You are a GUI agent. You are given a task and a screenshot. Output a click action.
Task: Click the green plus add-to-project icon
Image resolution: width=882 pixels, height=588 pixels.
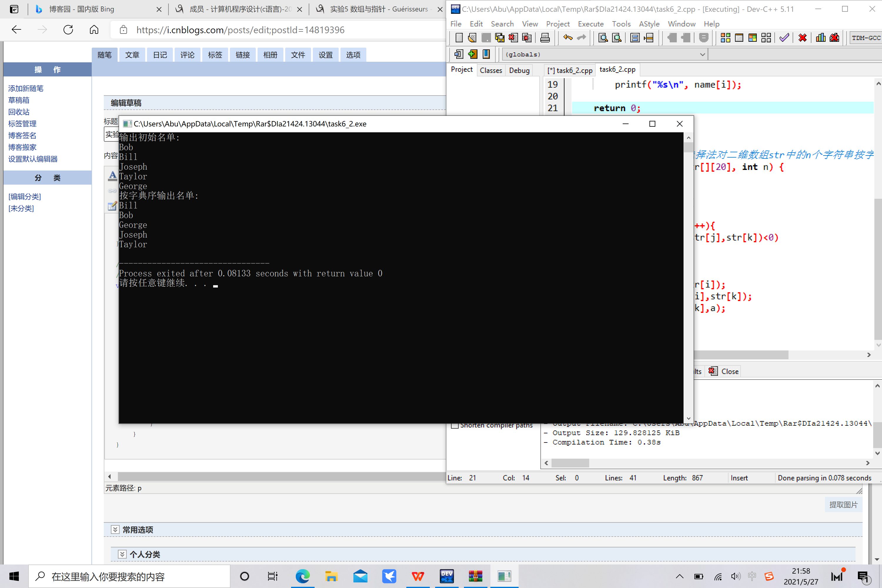(472, 54)
